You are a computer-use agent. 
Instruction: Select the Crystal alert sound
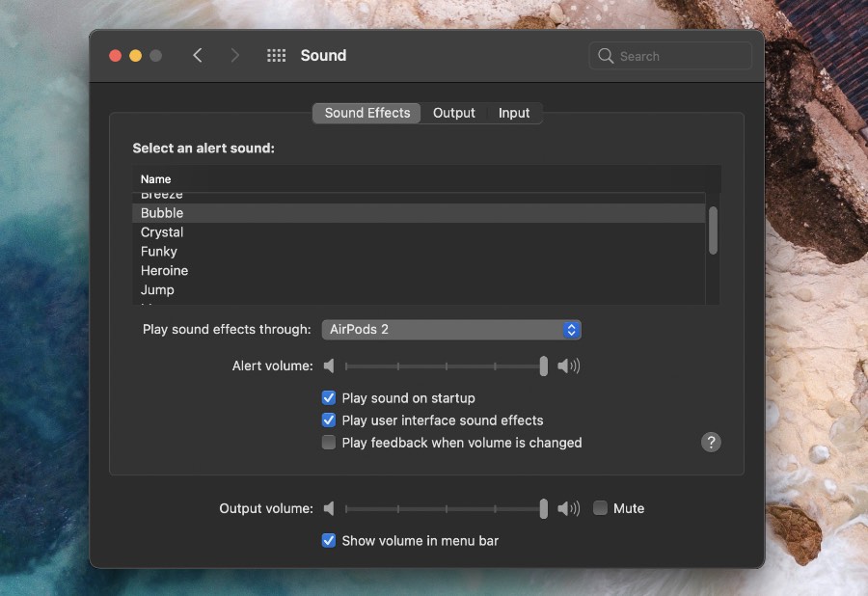tap(419, 232)
